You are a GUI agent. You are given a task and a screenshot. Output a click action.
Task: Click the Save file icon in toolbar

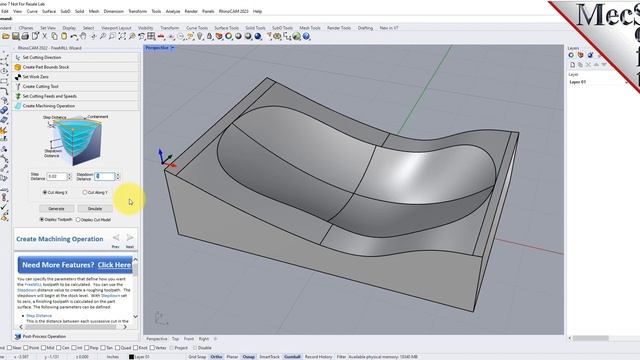click(x=16, y=36)
